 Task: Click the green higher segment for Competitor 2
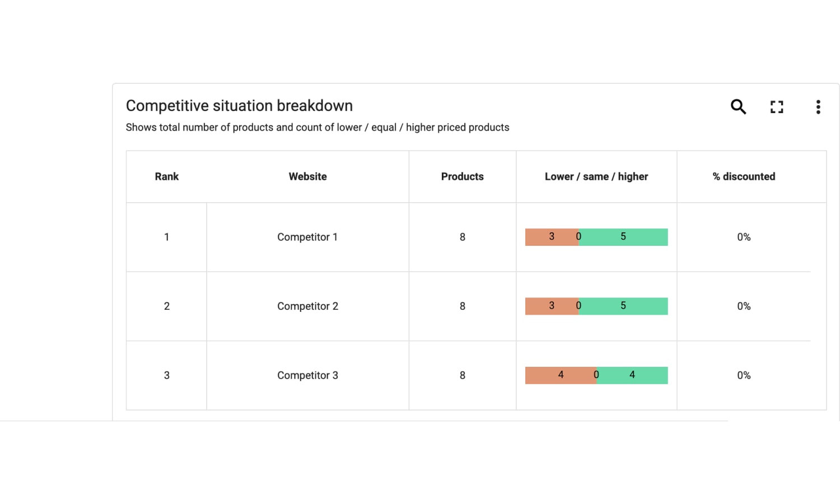coord(623,306)
